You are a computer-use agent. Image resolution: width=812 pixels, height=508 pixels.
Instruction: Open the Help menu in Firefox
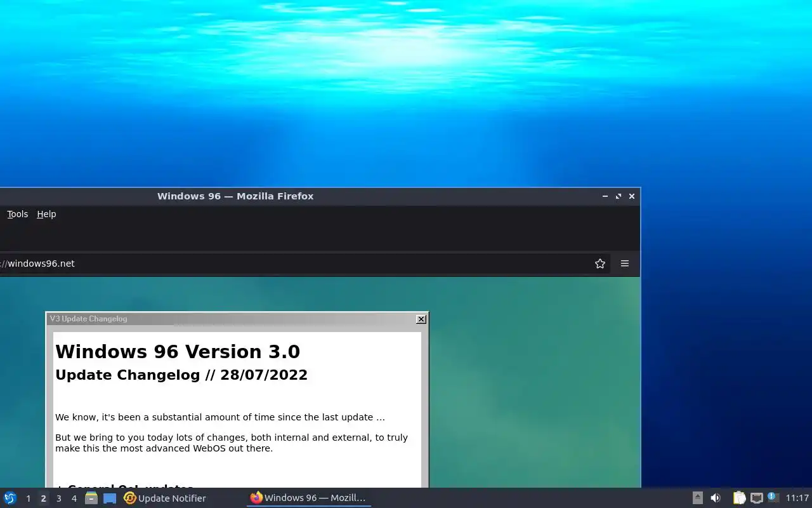tap(46, 214)
